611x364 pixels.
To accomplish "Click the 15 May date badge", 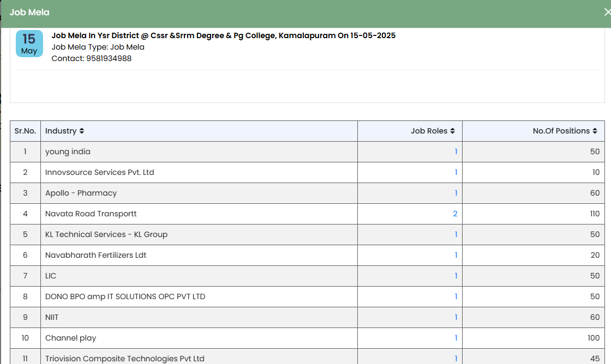I will [x=29, y=44].
